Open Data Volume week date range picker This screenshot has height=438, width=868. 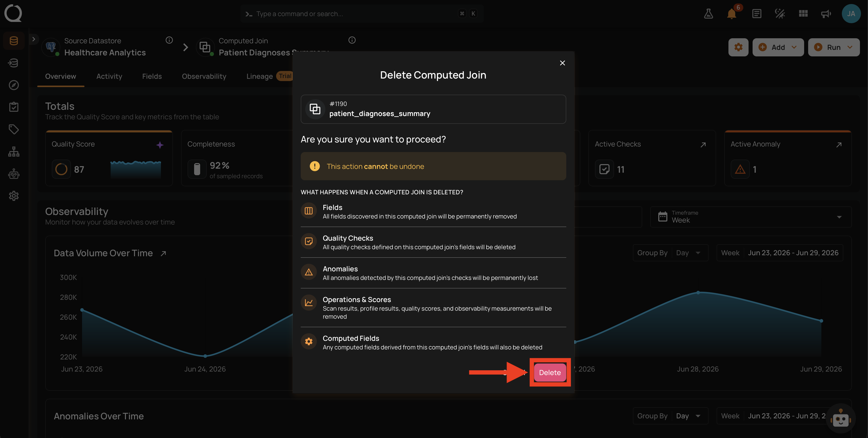coord(779,253)
